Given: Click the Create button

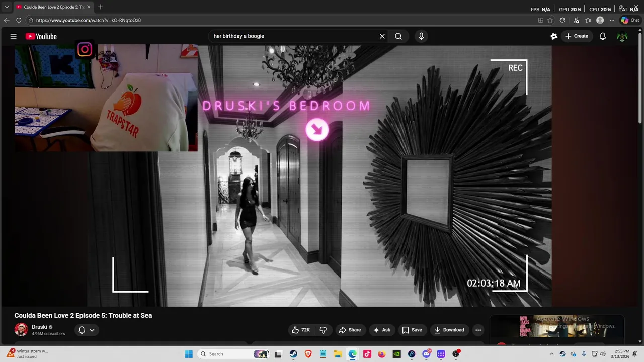Looking at the screenshot, I should pos(577,36).
